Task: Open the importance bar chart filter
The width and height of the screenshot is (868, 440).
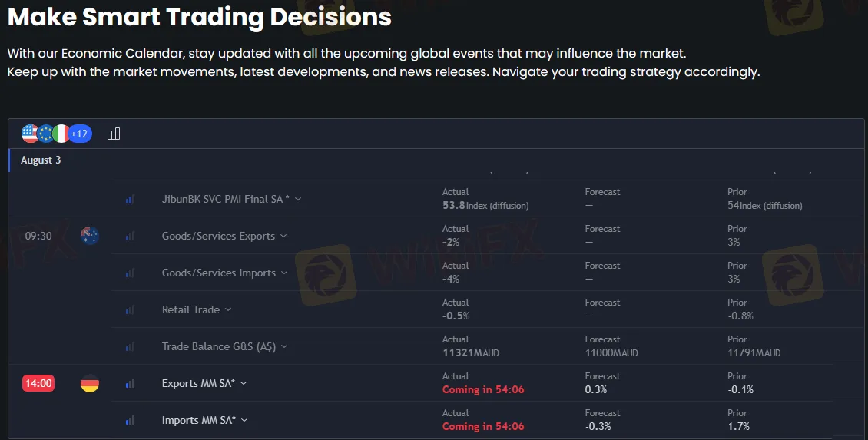Action: tap(114, 134)
